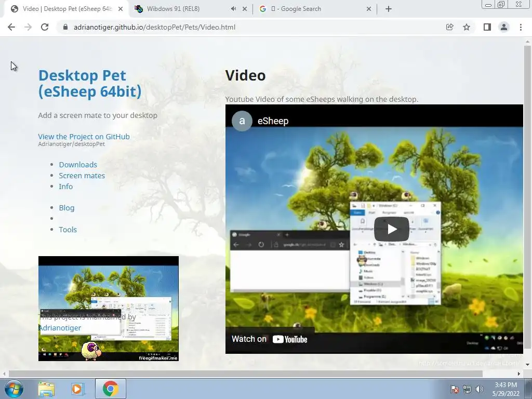Click the address bar URL

[154, 27]
